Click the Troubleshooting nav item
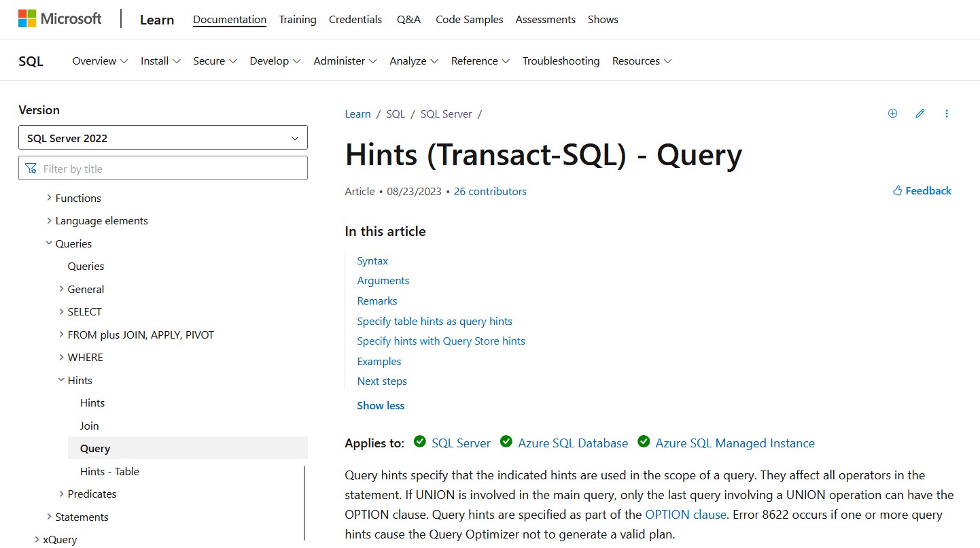This screenshot has width=980, height=548. [x=561, y=61]
